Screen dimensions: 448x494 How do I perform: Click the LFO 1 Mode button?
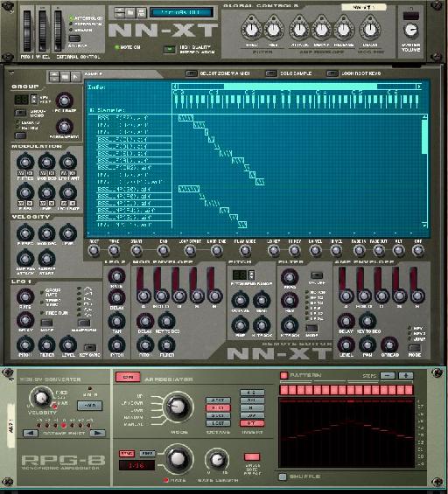click(46, 323)
